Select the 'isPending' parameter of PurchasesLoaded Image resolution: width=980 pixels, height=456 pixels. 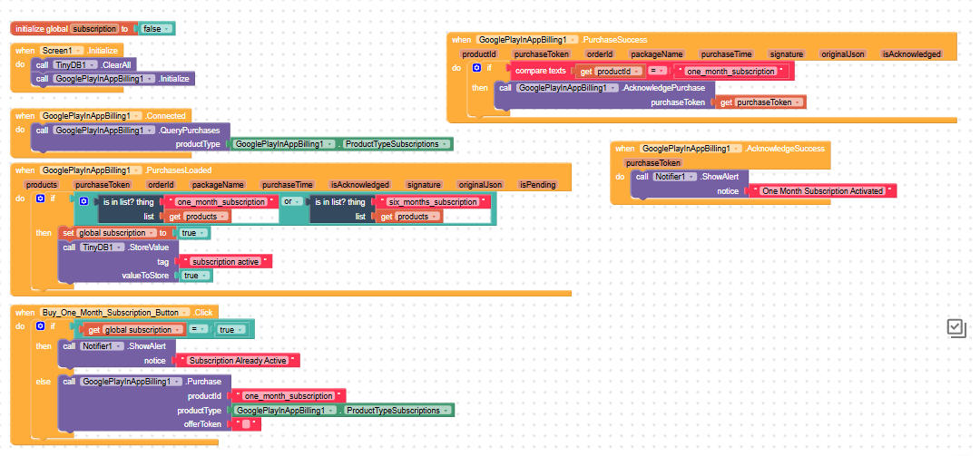pyautogui.click(x=537, y=185)
